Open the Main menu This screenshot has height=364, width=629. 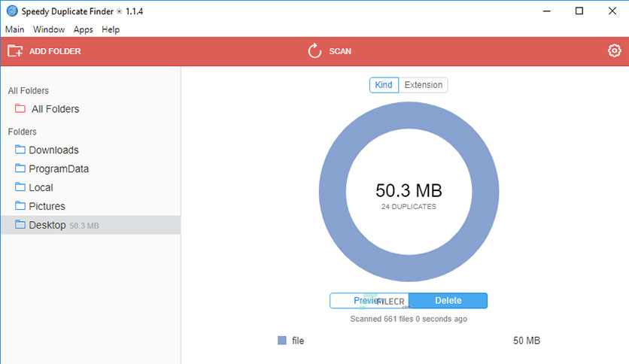click(x=15, y=29)
